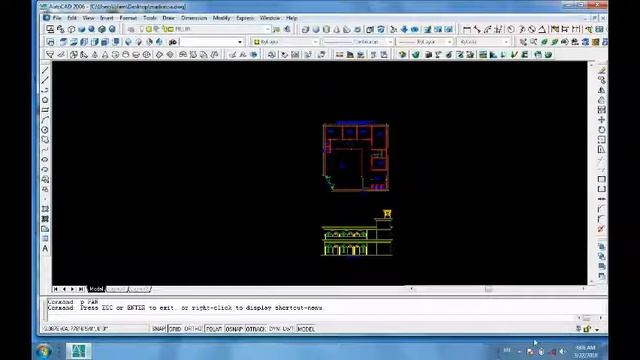This screenshot has width=640, height=360.
Task: Open the ByColor plot style dropdown
Action: point(507,42)
